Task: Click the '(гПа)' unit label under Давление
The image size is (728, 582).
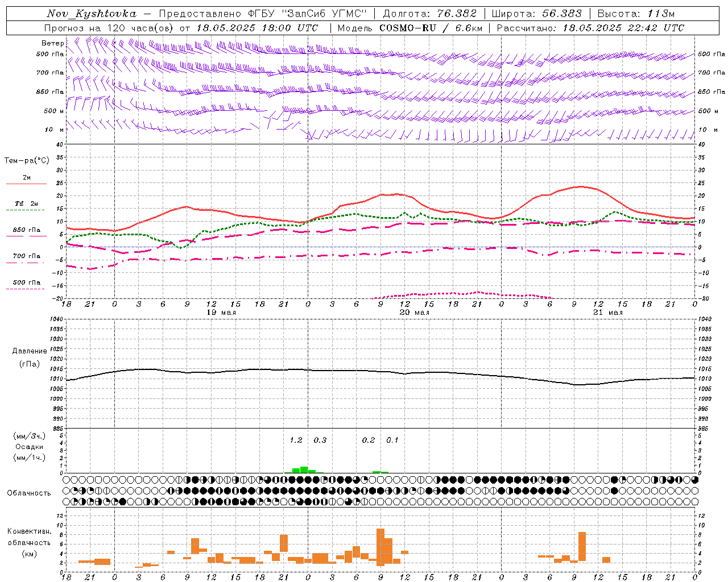Action: tap(30, 364)
